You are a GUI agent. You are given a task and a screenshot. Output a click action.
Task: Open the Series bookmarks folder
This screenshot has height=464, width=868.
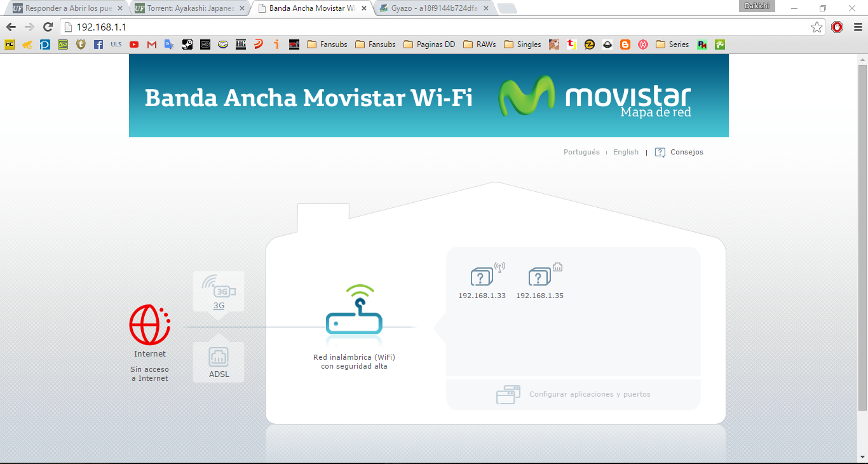pos(672,44)
